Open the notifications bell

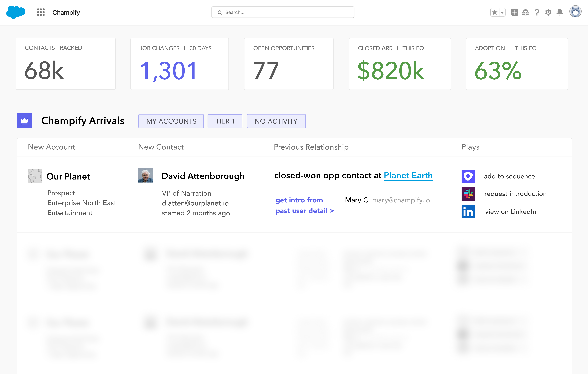tap(560, 12)
